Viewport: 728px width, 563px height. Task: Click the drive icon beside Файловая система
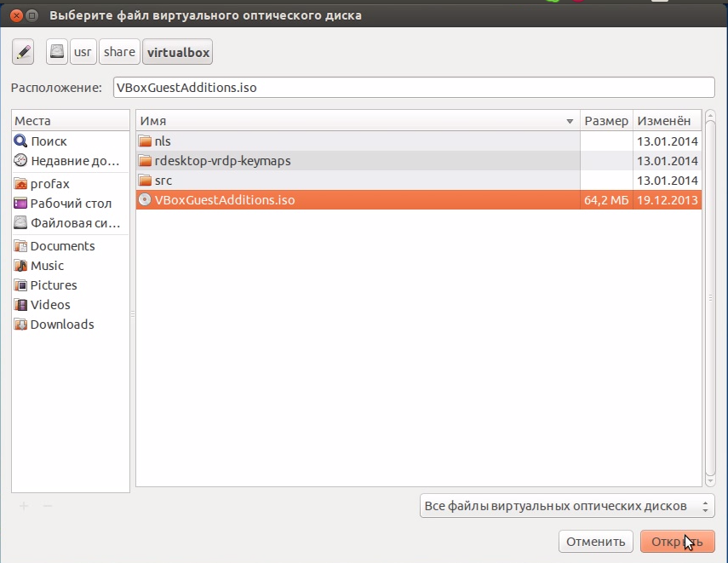tap(20, 222)
